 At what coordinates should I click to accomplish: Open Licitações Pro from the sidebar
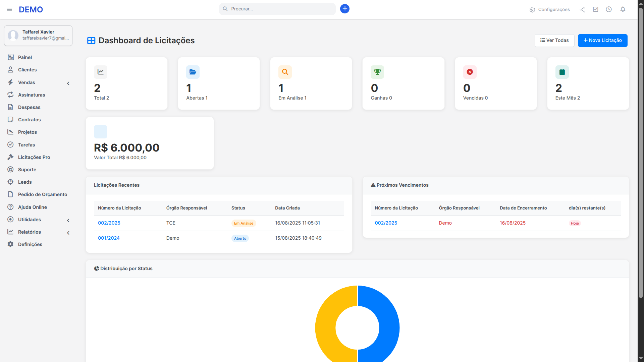[x=34, y=157]
